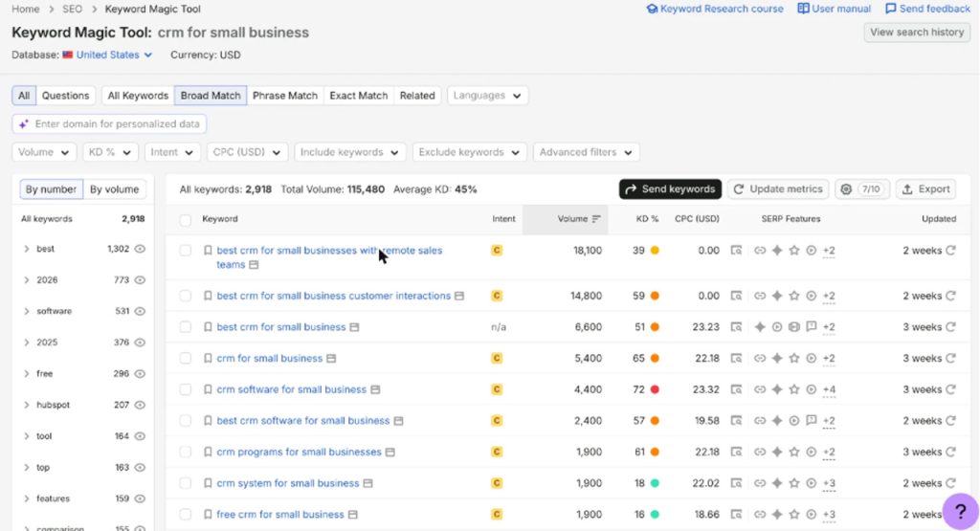
Task: Expand the 'tool' keyword group
Action: (x=26, y=436)
